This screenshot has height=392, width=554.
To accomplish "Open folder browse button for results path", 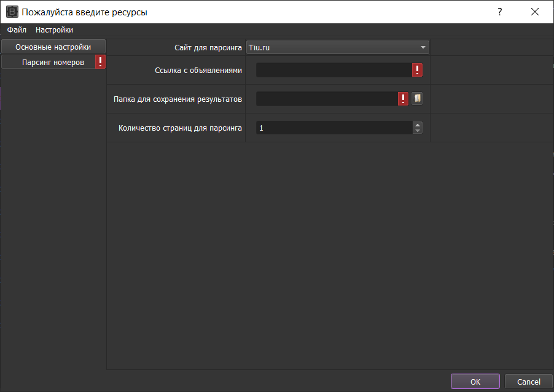I will point(417,99).
